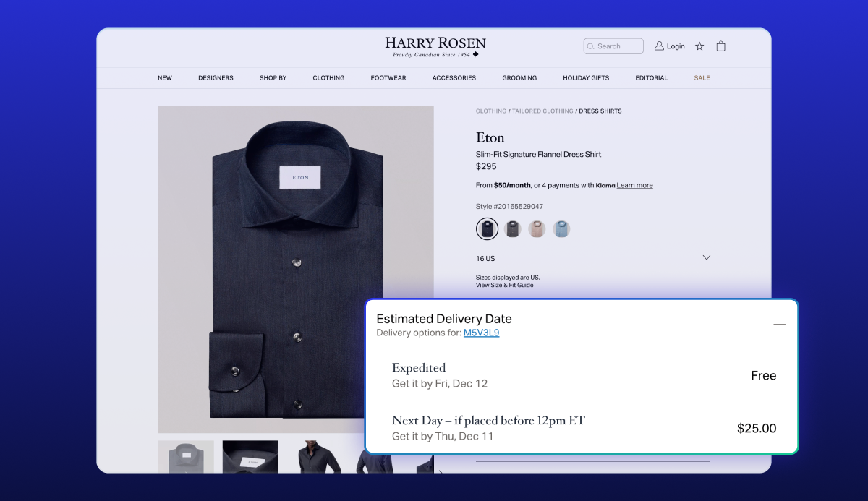The width and height of the screenshot is (868, 501).
Task: Click the Next Day delivery option
Action: (584, 428)
